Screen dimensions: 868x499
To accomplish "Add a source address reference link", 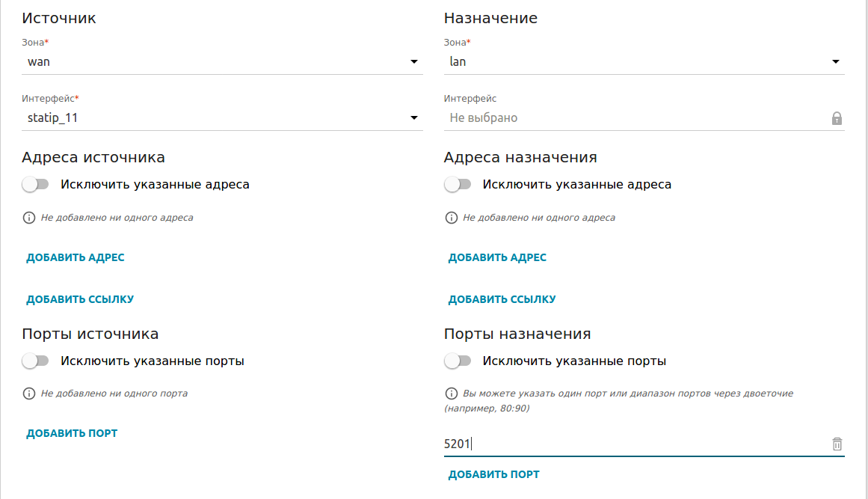I will [80, 300].
